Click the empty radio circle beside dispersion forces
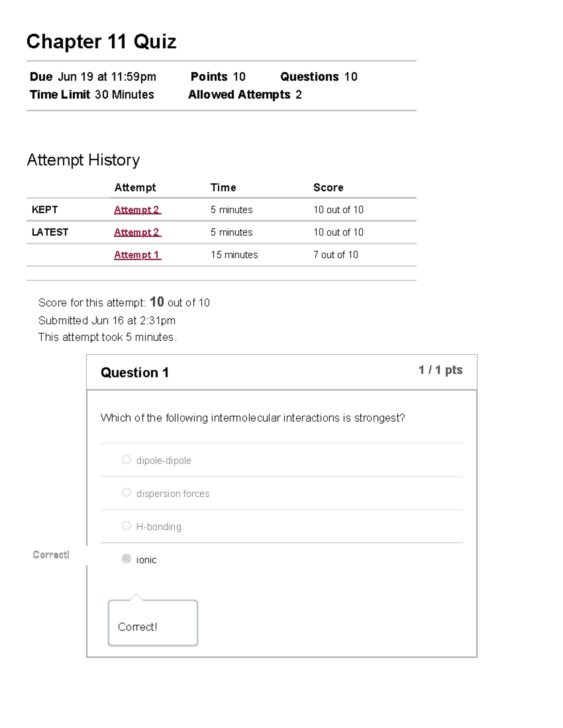This screenshot has height=728, width=563. (126, 492)
